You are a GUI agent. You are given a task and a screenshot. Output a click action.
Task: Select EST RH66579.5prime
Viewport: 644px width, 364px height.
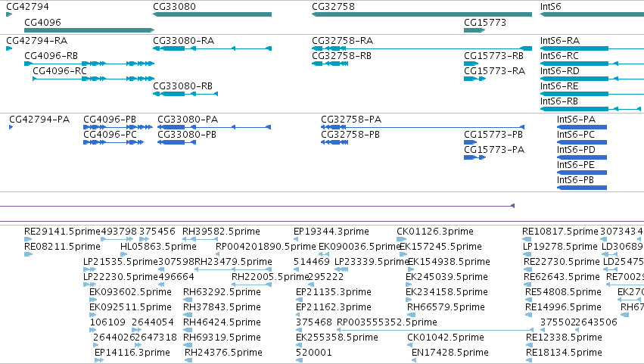click(446, 308)
